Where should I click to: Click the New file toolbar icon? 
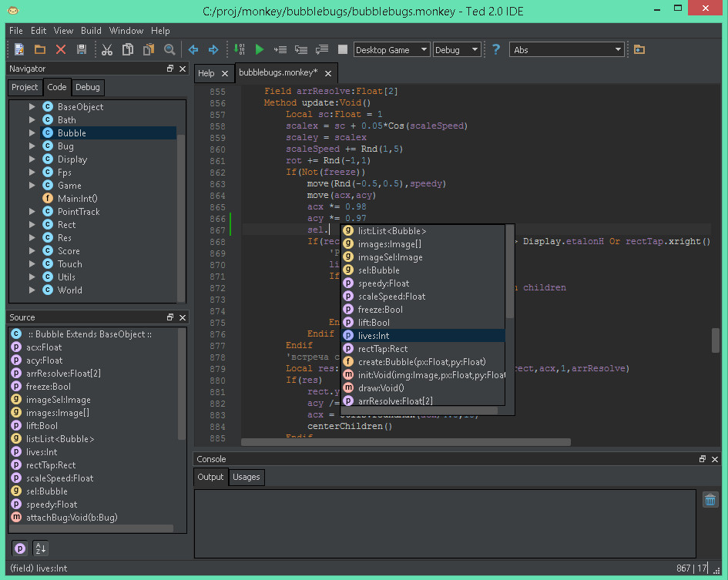20,50
